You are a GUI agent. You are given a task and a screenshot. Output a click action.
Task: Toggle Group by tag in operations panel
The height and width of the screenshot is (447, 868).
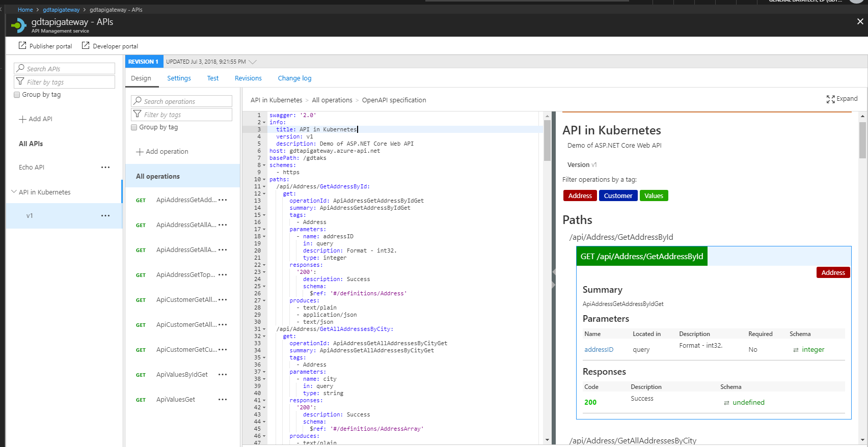click(x=134, y=127)
